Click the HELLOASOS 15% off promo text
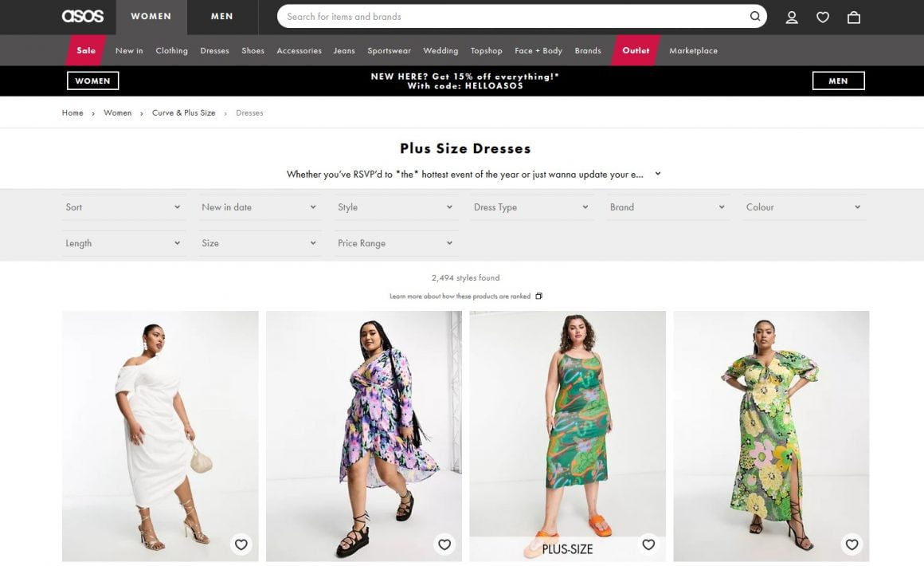 (465, 81)
